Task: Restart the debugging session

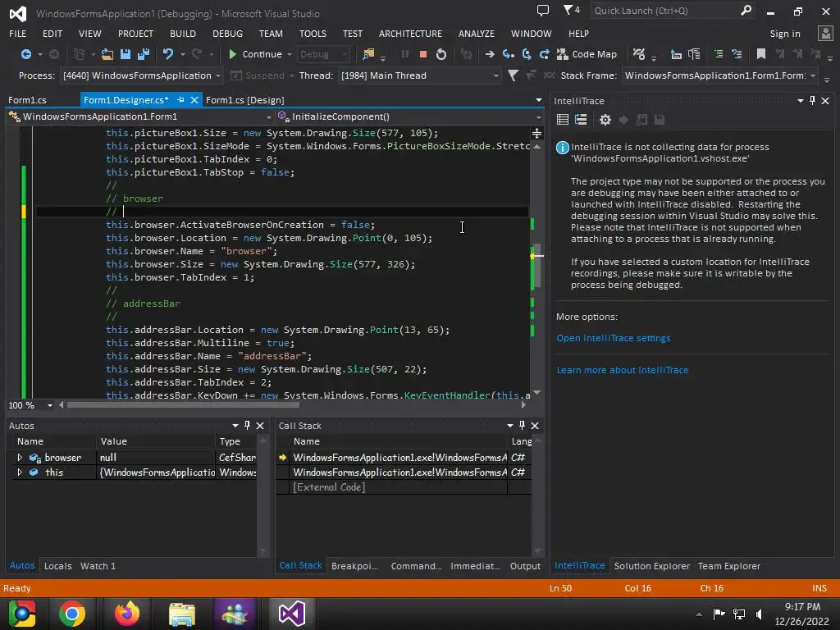Action: click(x=441, y=54)
